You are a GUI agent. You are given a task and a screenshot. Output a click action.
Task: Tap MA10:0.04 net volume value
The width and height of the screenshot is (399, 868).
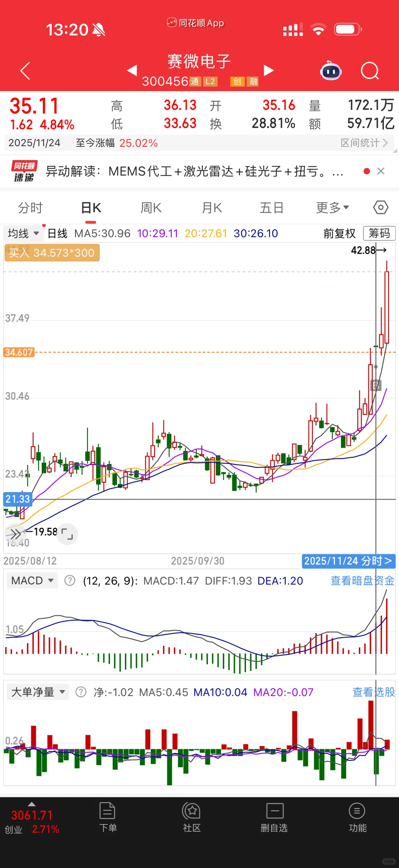(220, 692)
